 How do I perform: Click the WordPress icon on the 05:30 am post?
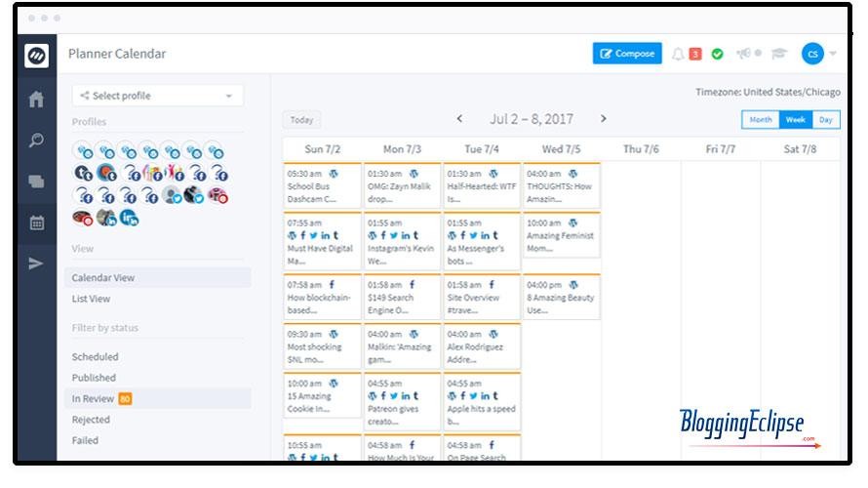tap(334, 174)
